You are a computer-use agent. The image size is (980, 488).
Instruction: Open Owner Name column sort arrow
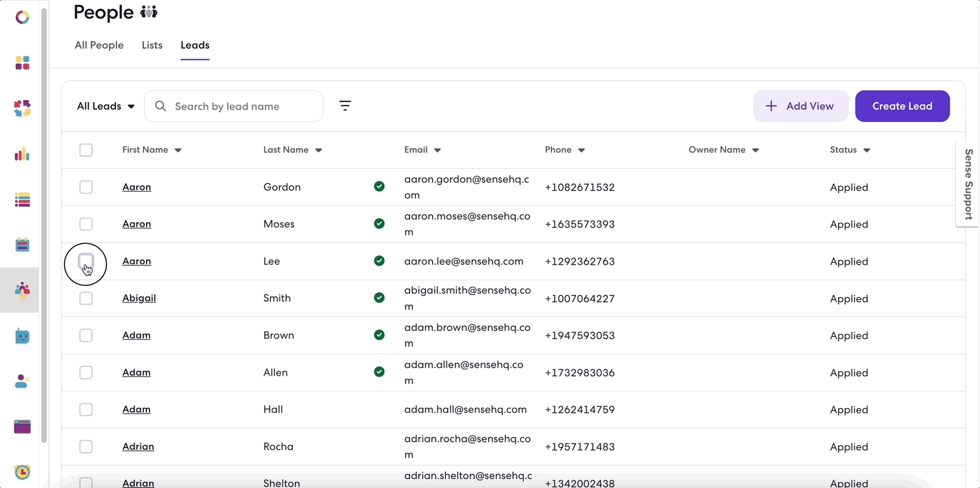[755, 150]
